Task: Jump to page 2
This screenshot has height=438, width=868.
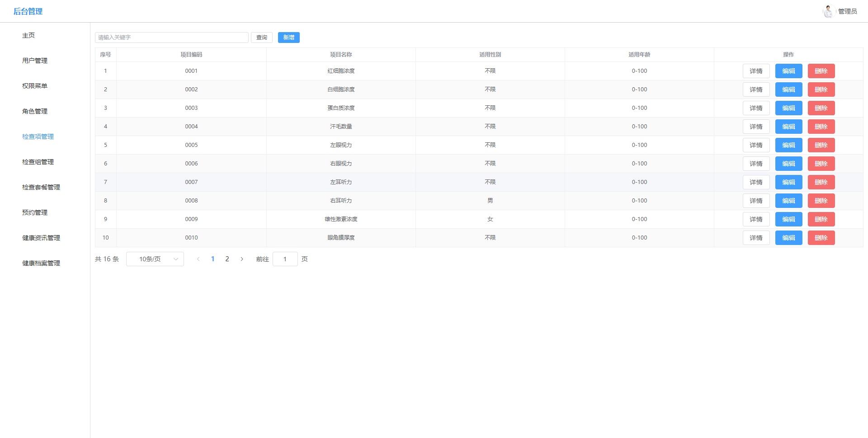Action: pyautogui.click(x=227, y=259)
